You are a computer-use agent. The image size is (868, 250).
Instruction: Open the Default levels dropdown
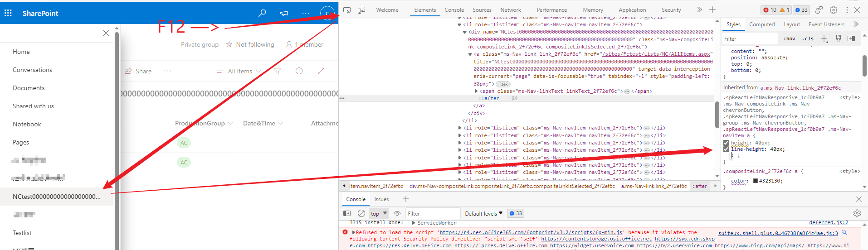click(x=483, y=213)
